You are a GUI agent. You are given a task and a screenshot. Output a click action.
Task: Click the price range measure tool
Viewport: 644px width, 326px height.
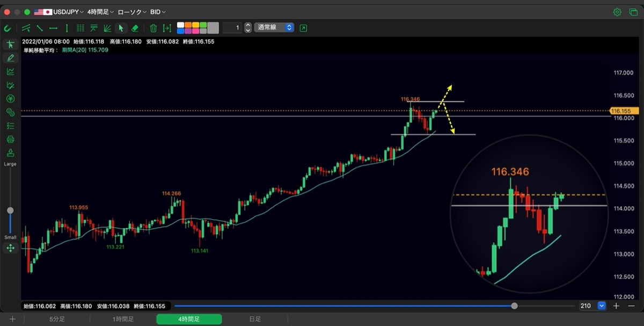[167, 28]
